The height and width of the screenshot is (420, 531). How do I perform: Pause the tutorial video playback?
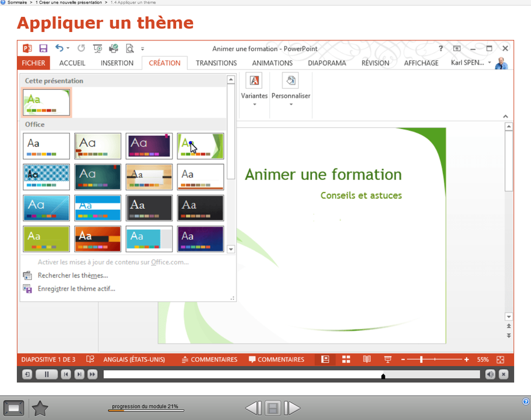46,375
